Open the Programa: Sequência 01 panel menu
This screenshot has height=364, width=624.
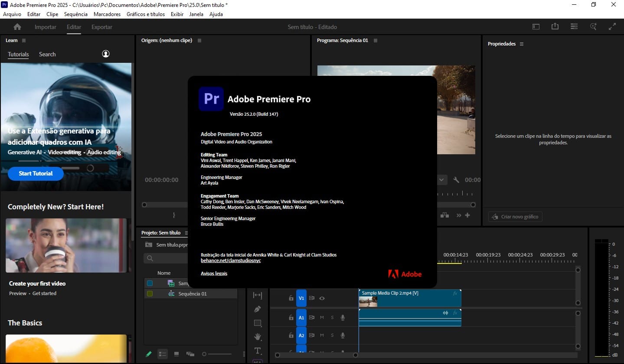pos(375,40)
